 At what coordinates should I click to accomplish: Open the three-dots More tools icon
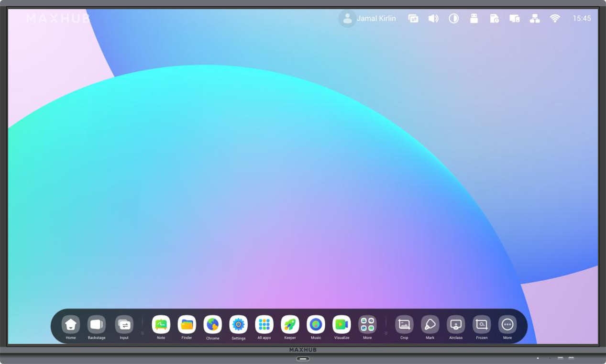507,324
